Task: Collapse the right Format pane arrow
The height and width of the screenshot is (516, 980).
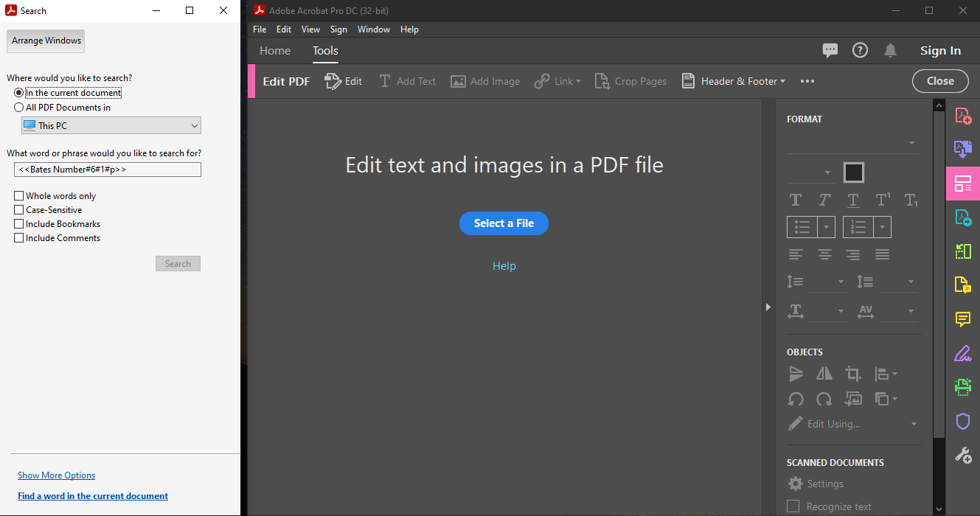Action: click(768, 307)
